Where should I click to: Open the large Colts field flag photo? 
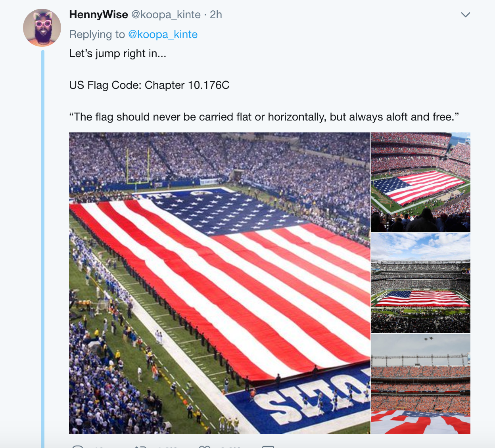tap(219, 283)
